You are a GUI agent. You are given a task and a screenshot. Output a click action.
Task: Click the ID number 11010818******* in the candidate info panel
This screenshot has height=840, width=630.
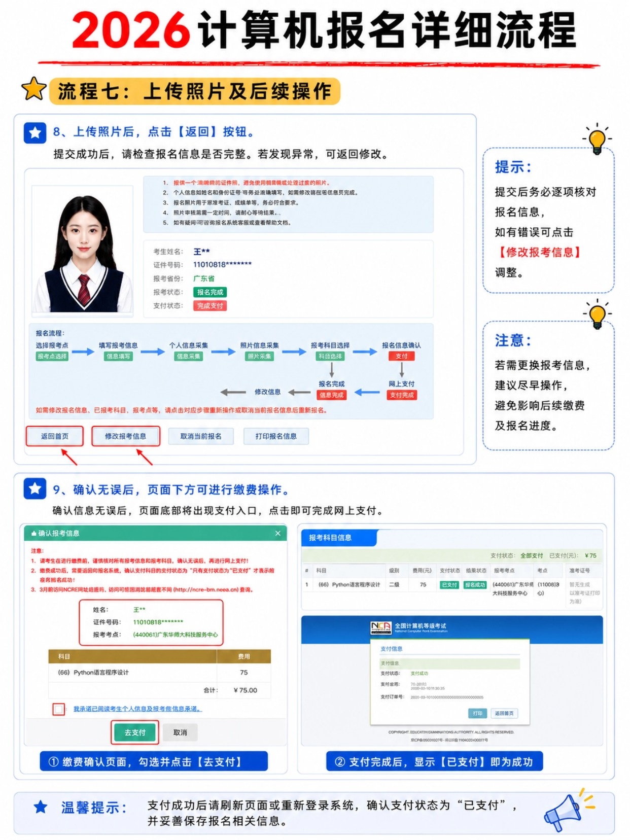[222, 264]
